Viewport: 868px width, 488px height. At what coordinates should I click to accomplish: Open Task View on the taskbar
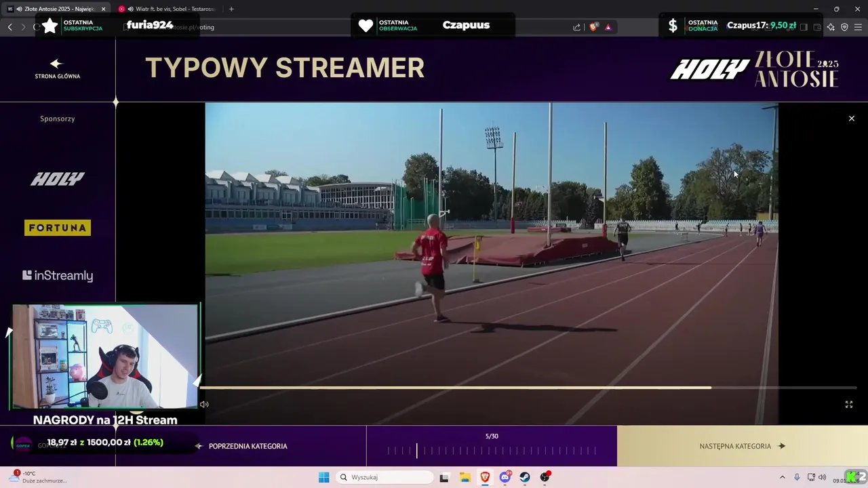click(444, 477)
